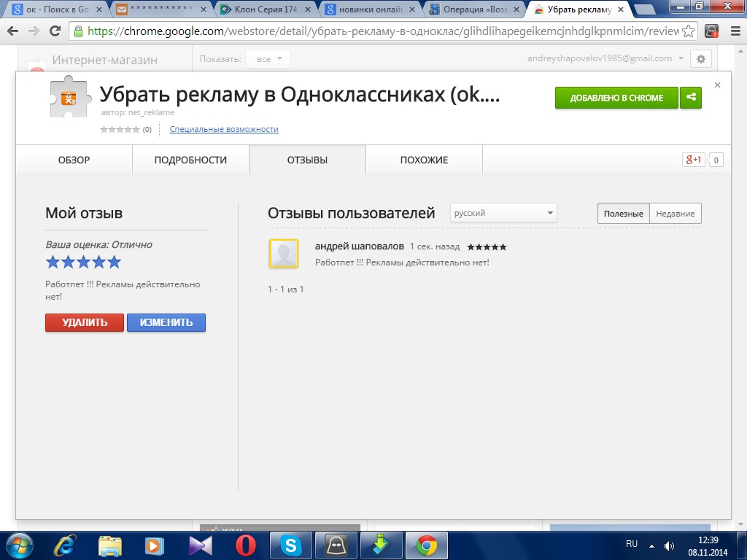Screen dimensions: 747x560
Task: Expand the account email dropdown arrow
Action: tap(681, 58)
